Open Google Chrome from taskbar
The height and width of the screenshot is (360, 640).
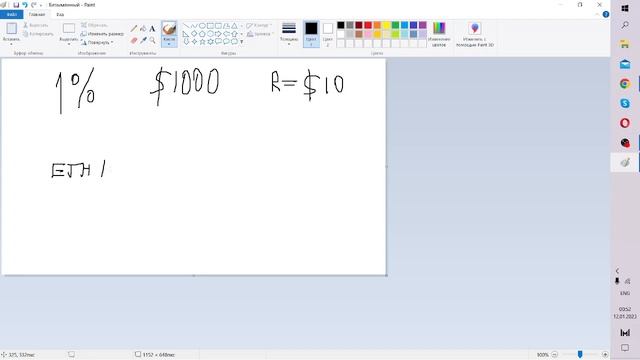tap(625, 84)
